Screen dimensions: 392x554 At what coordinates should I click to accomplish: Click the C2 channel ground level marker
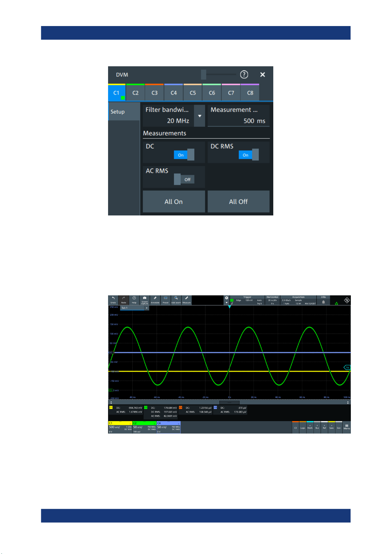pyautogui.click(x=111, y=390)
